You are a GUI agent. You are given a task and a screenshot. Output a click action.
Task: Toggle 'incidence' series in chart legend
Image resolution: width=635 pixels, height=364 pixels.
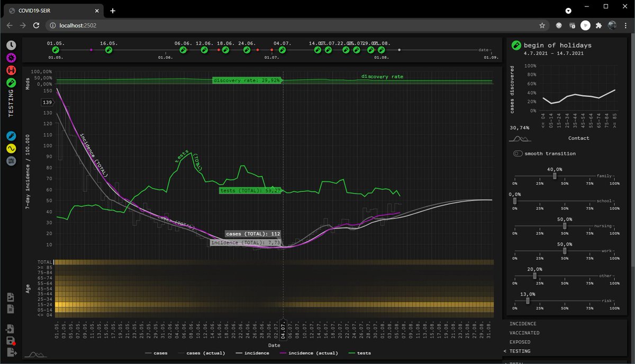coord(252,353)
